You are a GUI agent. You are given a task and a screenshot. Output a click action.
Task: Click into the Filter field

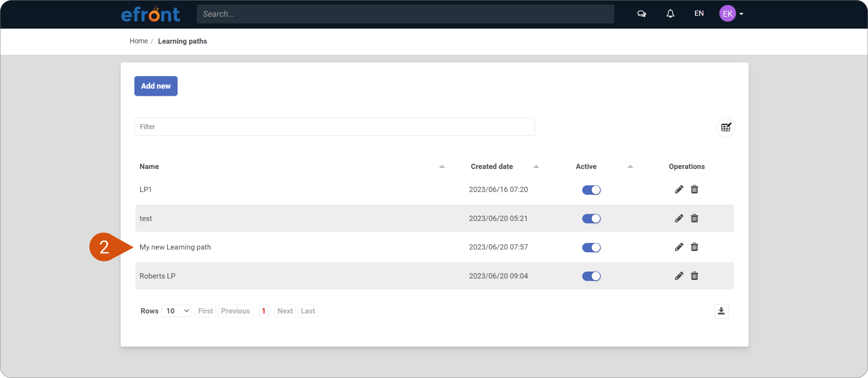(x=334, y=127)
